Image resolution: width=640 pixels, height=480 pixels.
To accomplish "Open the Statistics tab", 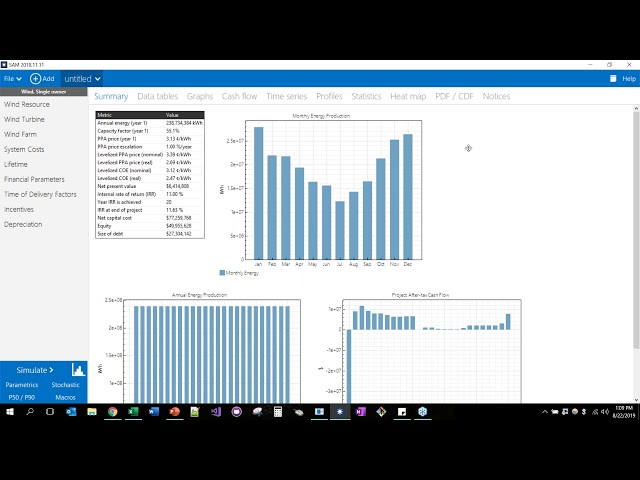I will click(366, 96).
